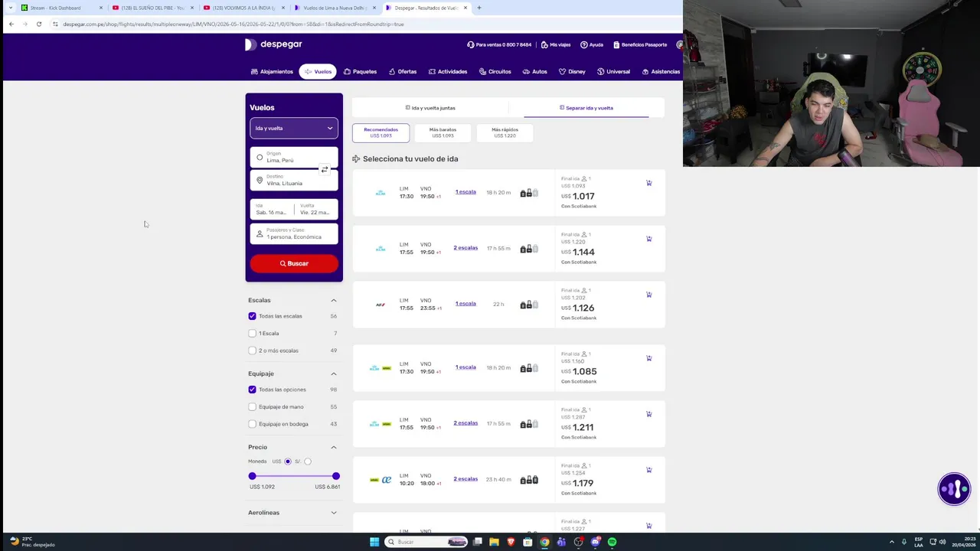Open the Autos section

(x=535, y=72)
